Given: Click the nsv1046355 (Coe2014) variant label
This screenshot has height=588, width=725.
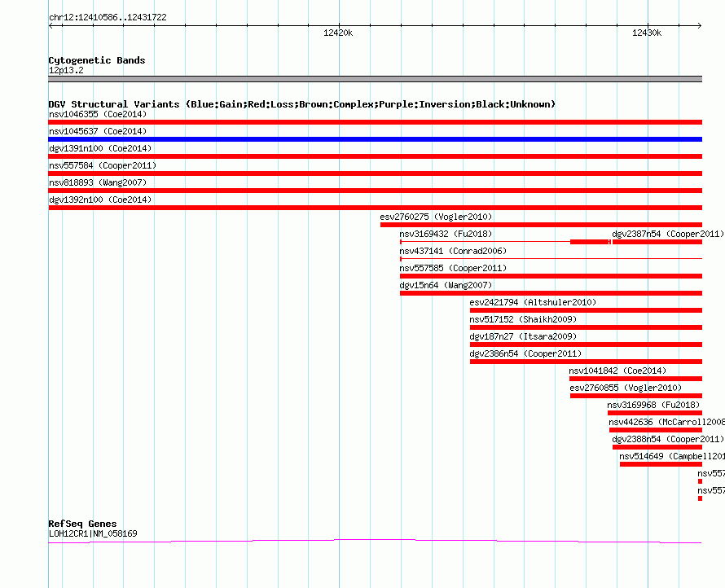Looking at the screenshot, I should click(98, 114).
